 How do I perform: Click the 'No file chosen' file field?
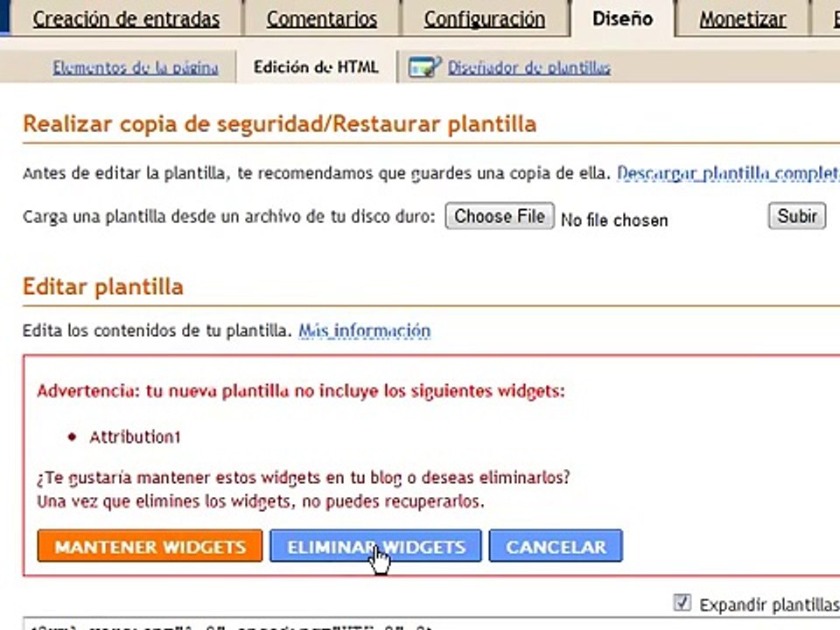pos(613,220)
